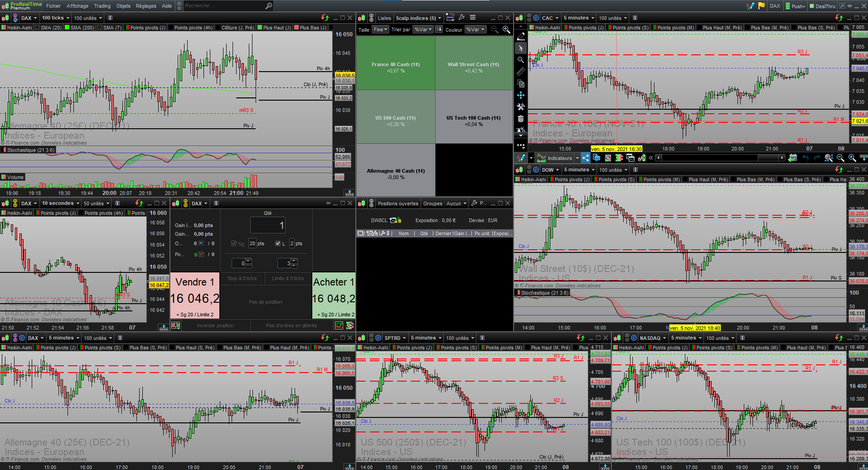Open the Réglages menu
Image resolution: width=868 pixels, height=470 pixels.
click(x=146, y=6)
